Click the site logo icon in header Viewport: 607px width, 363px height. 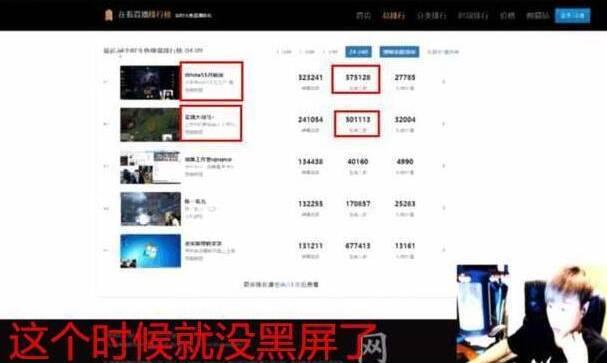[109, 15]
